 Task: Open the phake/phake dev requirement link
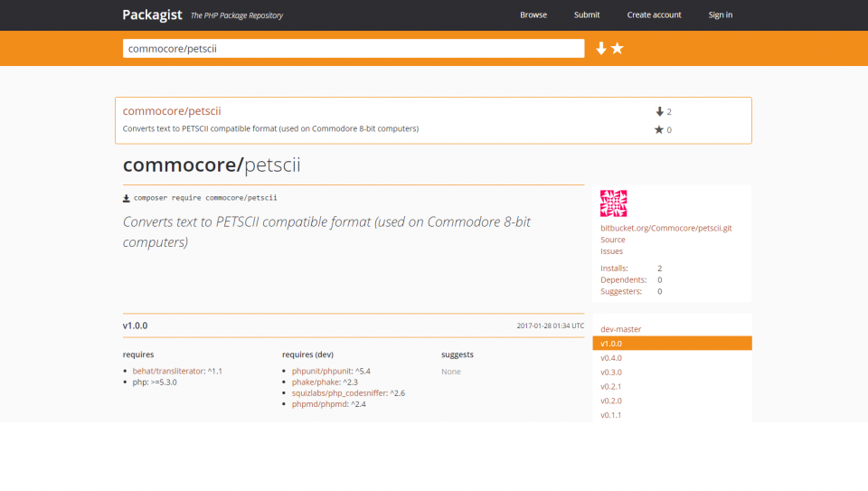(x=316, y=382)
